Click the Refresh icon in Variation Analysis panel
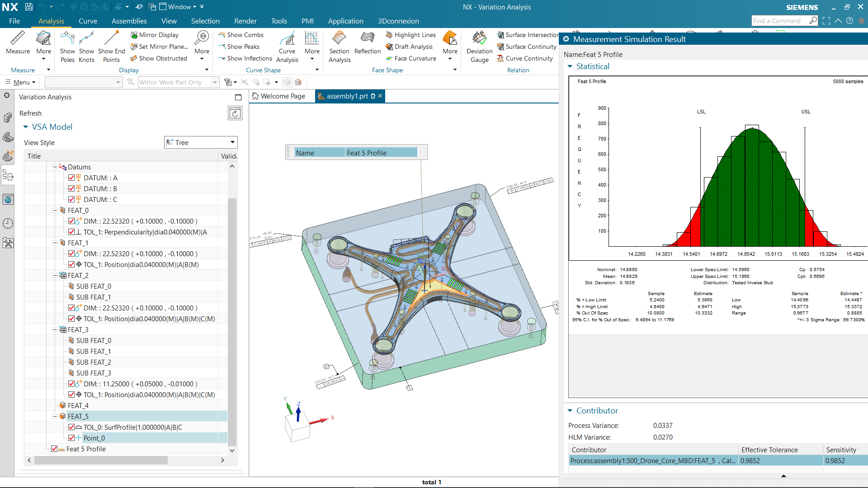 point(235,113)
